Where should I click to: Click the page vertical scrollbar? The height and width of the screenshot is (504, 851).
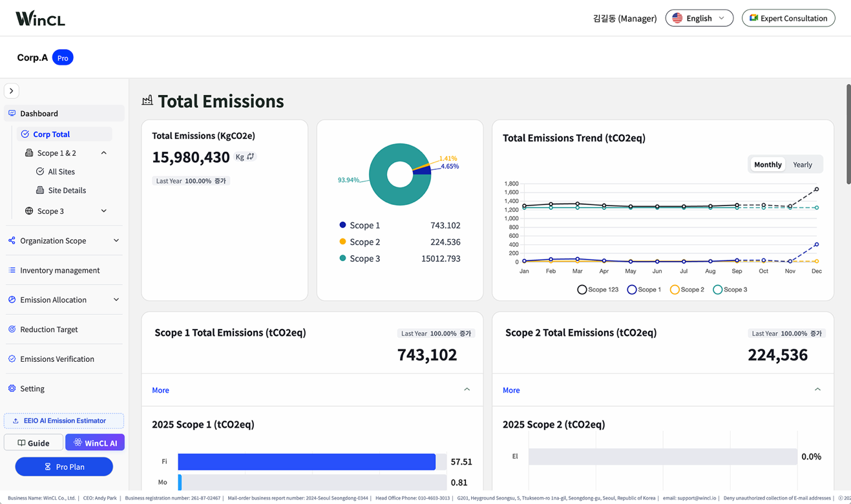[848, 134]
